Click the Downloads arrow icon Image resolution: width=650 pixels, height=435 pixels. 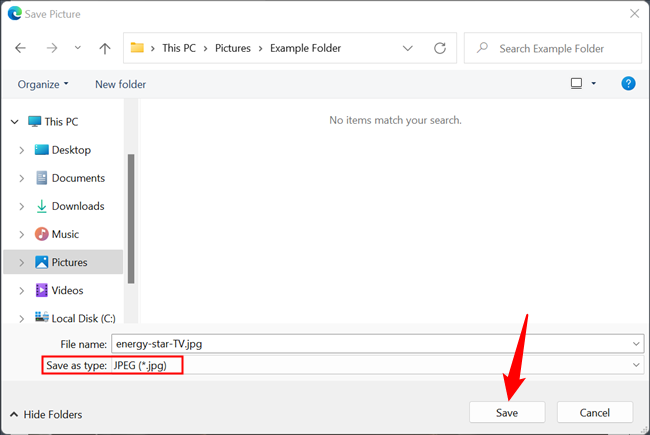click(x=41, y=207)
